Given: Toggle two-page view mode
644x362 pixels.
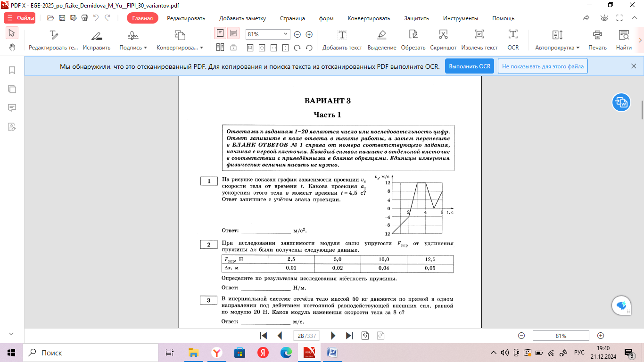Looking at the screenshot, I should point(220,48).
